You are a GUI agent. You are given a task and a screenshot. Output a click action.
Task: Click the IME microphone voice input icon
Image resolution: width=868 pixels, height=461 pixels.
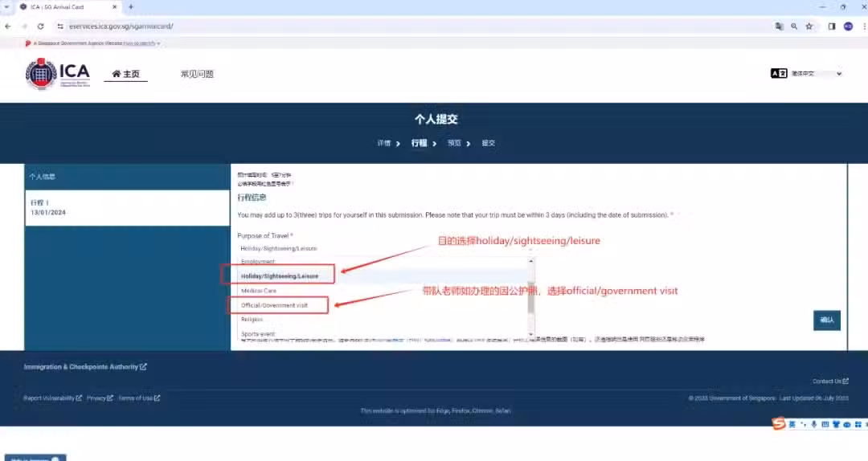[x=813, y=424]
